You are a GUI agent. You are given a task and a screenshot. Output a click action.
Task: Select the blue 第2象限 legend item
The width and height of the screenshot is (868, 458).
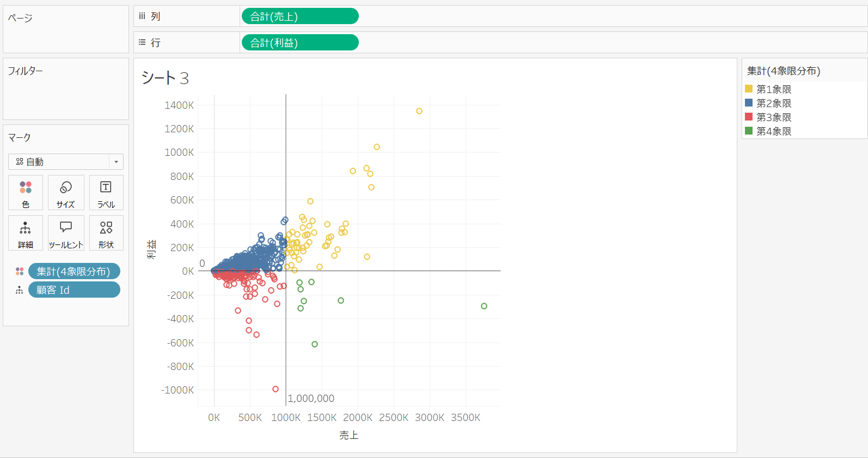(x=773, y=103)
